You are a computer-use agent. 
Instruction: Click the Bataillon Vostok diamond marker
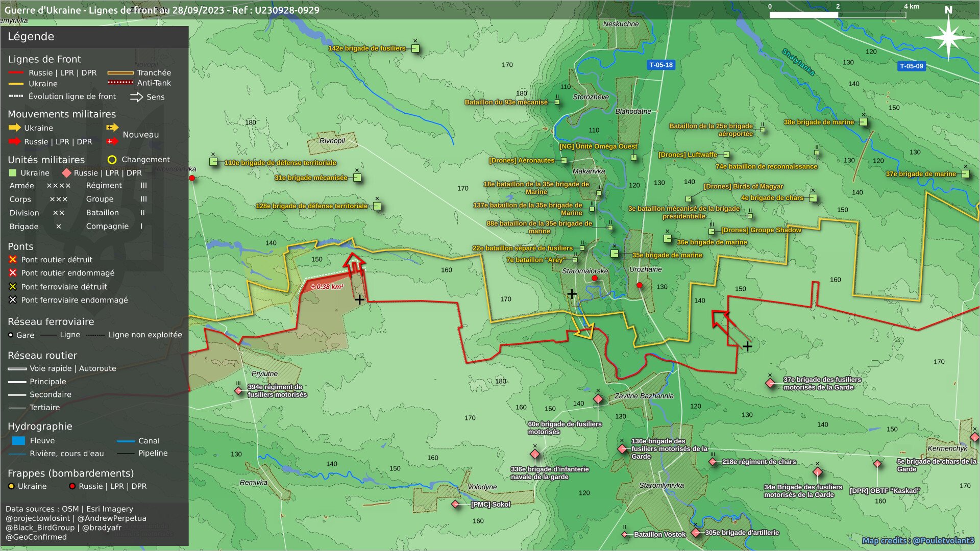click(625, 535)
